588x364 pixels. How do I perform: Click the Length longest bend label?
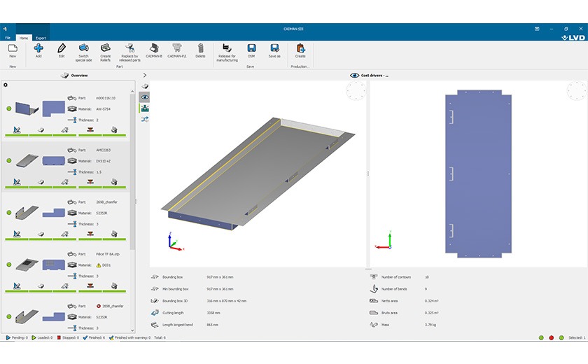tap(178, 325)
